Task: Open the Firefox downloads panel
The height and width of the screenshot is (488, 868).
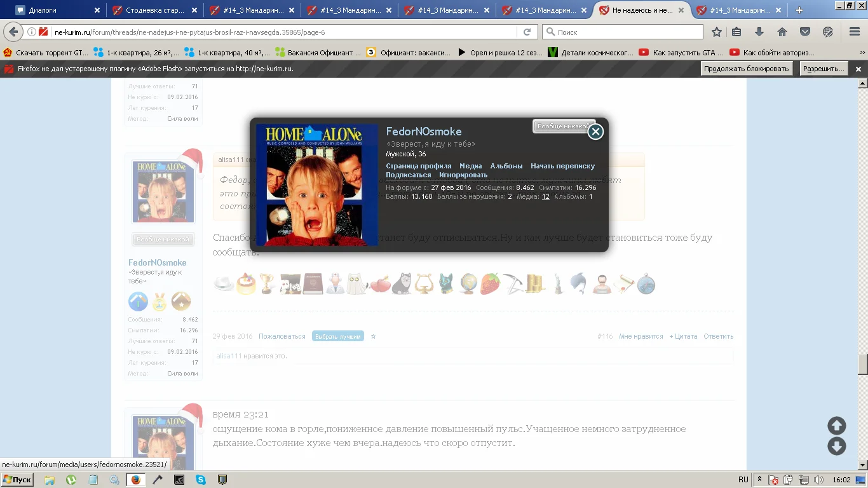Action: tap(759, 32)
